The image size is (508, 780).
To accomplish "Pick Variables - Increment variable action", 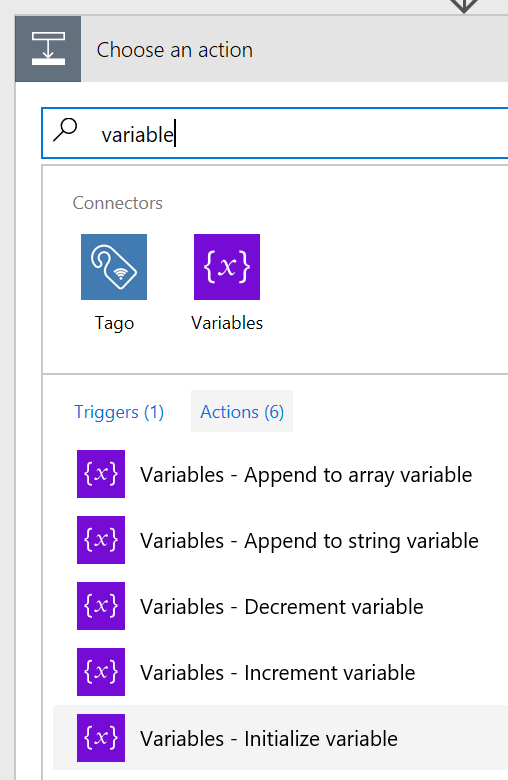I will (x=281, y=673).
